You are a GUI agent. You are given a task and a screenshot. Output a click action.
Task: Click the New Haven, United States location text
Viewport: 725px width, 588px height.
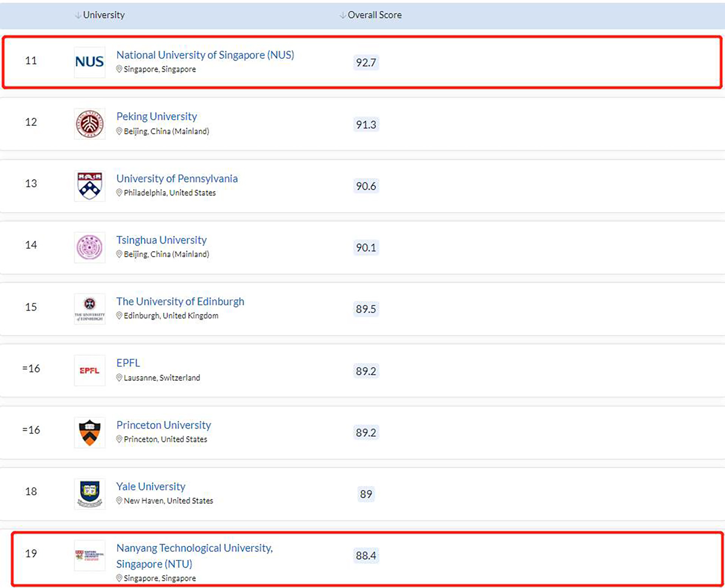click(168, 501)
